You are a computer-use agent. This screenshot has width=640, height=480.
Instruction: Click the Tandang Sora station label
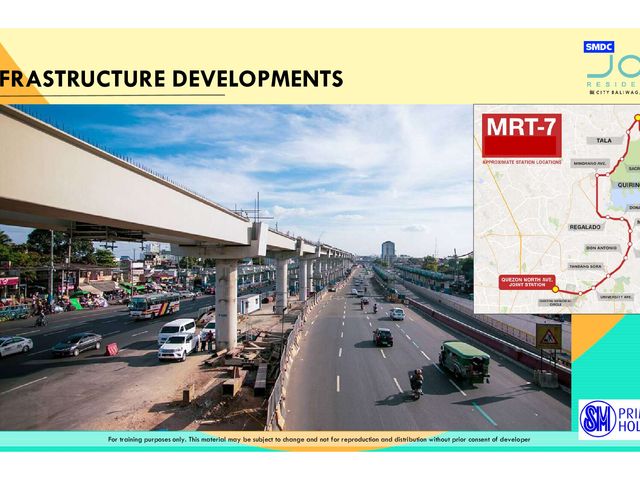pos(585,267)
